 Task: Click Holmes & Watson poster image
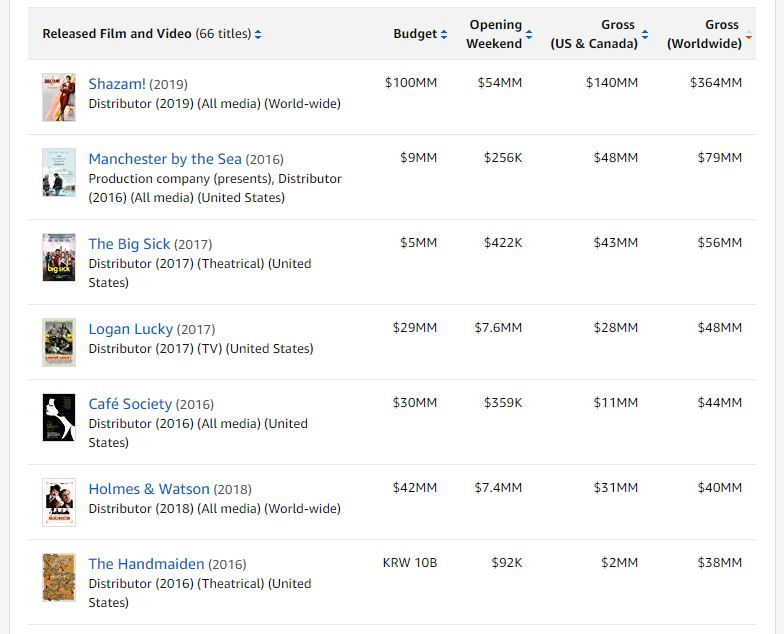point(59,502)
